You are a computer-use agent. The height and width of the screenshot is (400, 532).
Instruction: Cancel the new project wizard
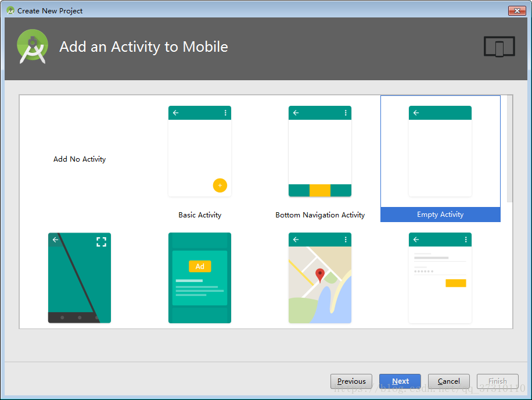pos(449,381)
